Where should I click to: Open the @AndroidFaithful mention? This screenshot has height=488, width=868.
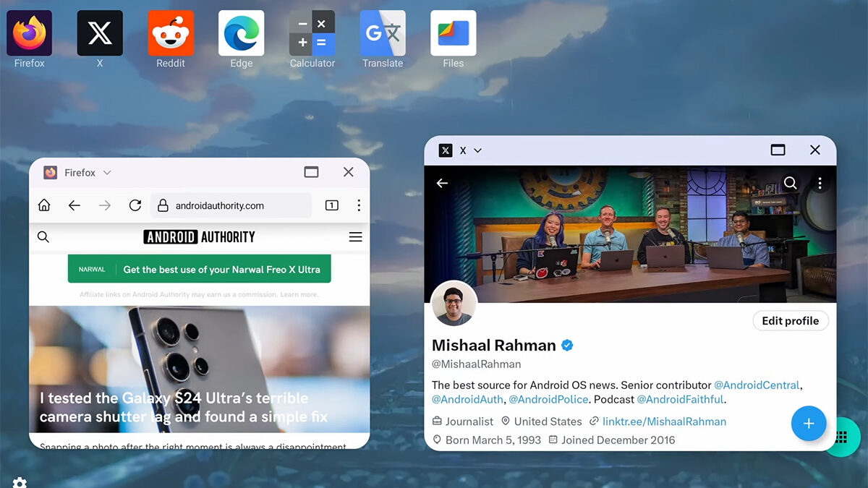(x=680, y=399)
